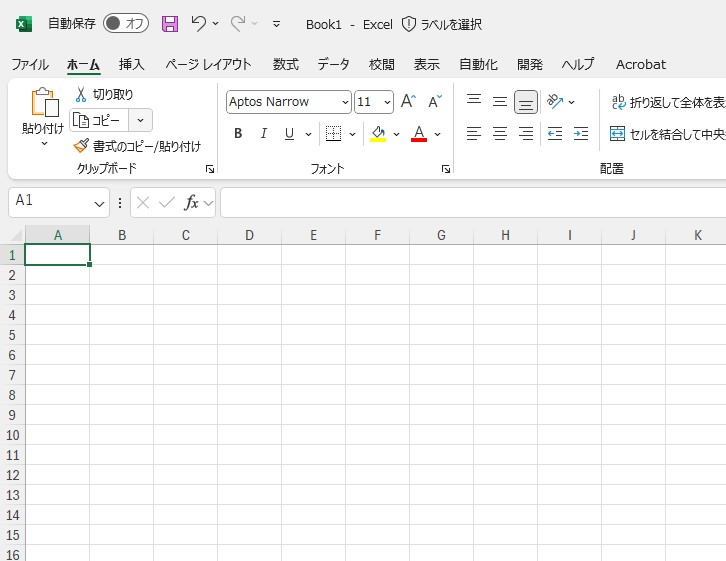Screen dimensions: 726x561
Task: Open the font size 11 dropdown
Action: 387,102
